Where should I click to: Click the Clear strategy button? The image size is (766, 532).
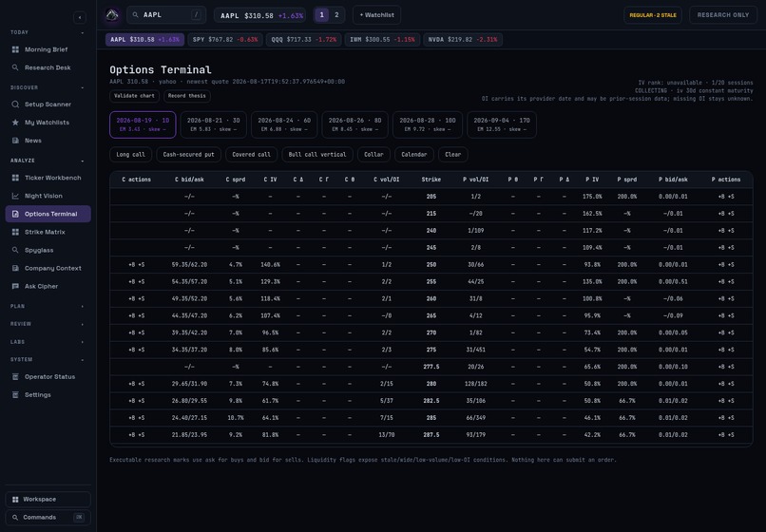[453, 154]
